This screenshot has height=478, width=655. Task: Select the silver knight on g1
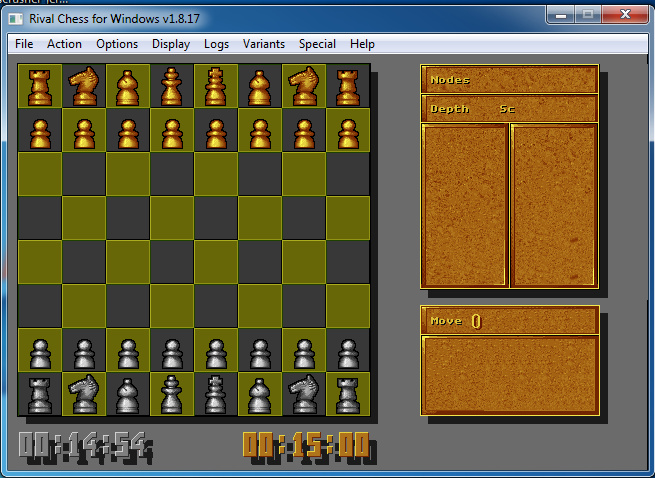(304, 394)
